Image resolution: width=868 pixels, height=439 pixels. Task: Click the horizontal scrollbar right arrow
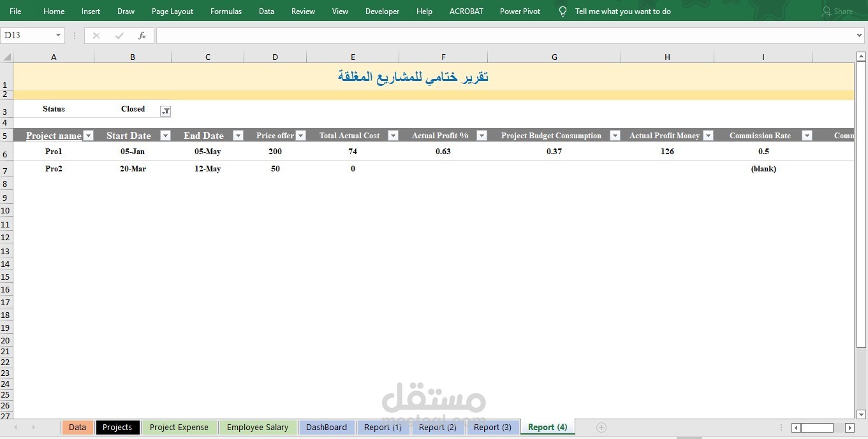point(850,428)
